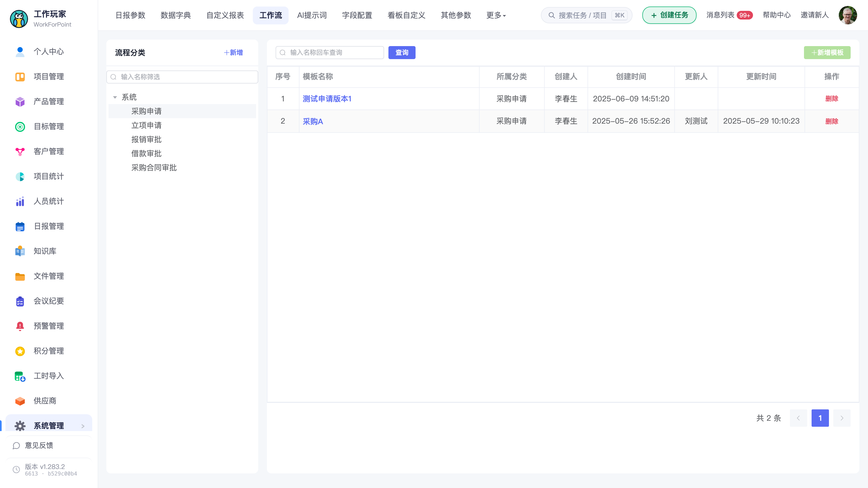Screen dimensions: 868x488
Task: Open 知识库 book icon
Action: (20, 251)
